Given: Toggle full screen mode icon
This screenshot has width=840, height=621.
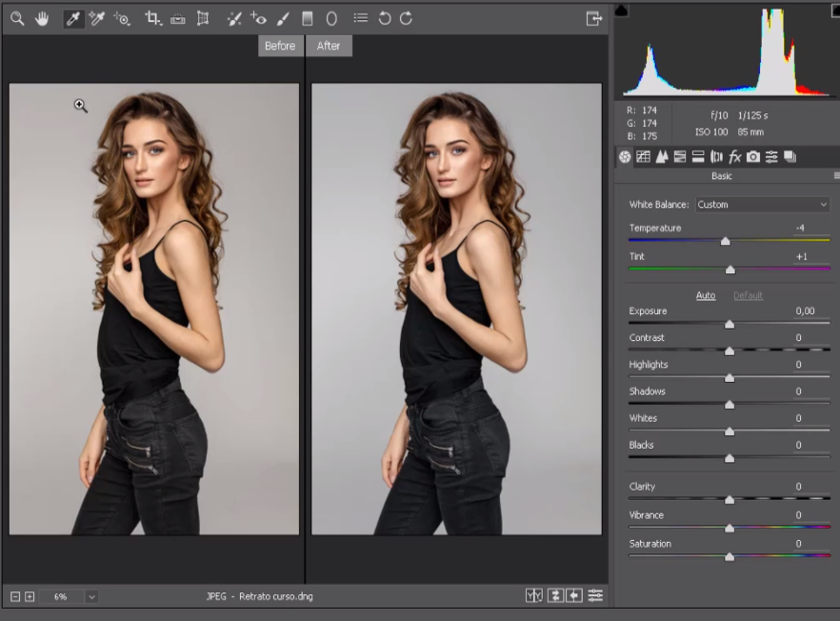Looking at the screenshot, I should pos(593,18).
